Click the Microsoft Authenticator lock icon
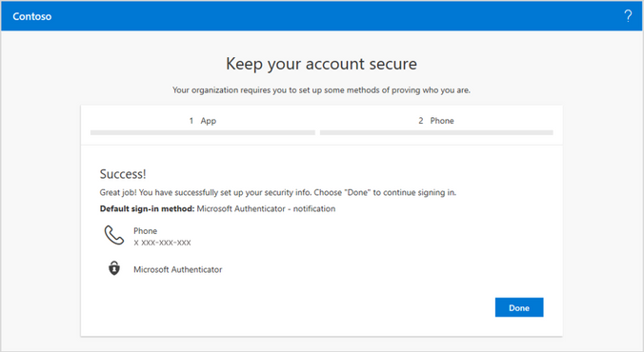644x352 pixels. click(114, 268)
